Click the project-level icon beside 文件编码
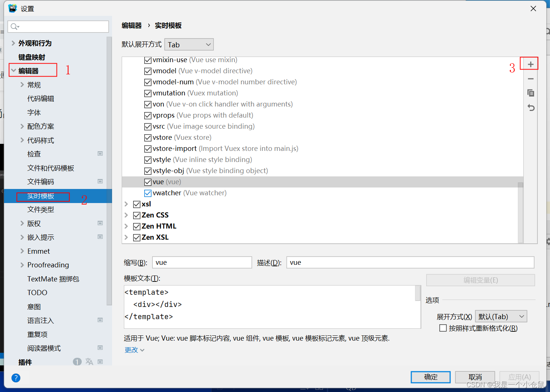 tap(100, 181)
